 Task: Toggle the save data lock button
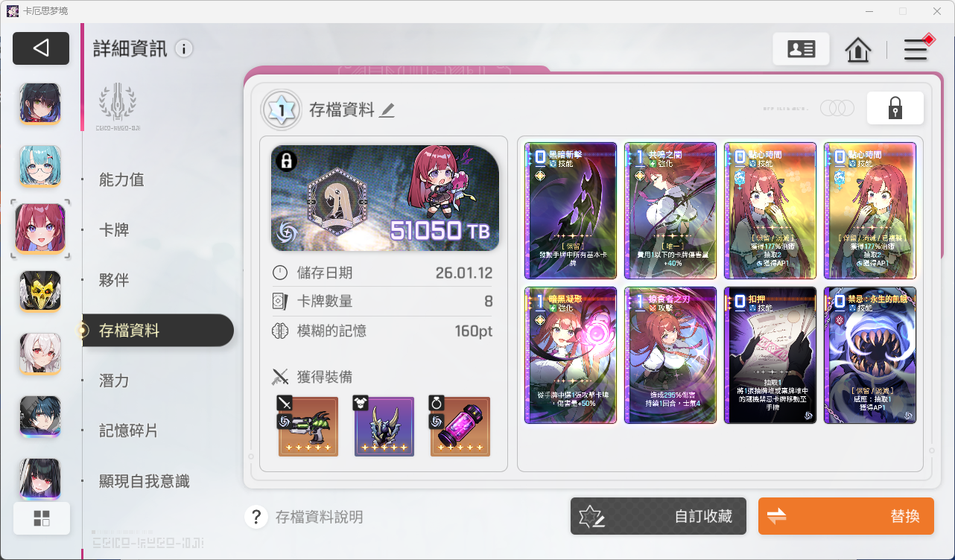click(895, 108)
